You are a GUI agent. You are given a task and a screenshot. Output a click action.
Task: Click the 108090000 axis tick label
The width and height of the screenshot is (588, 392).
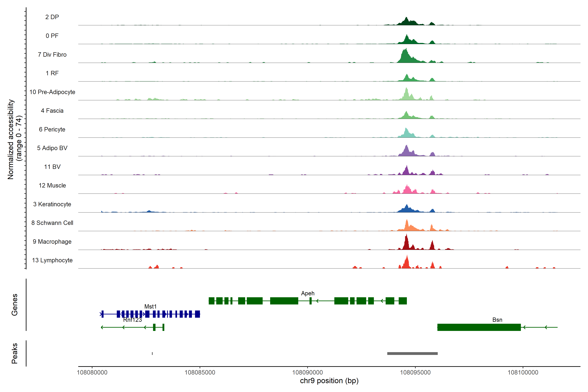coord(308,372)
